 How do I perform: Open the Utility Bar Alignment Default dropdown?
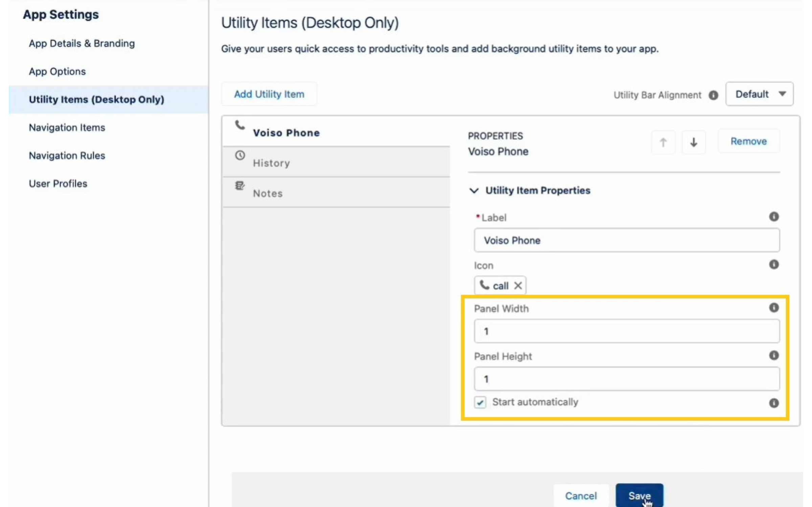(x=759, y=94)
